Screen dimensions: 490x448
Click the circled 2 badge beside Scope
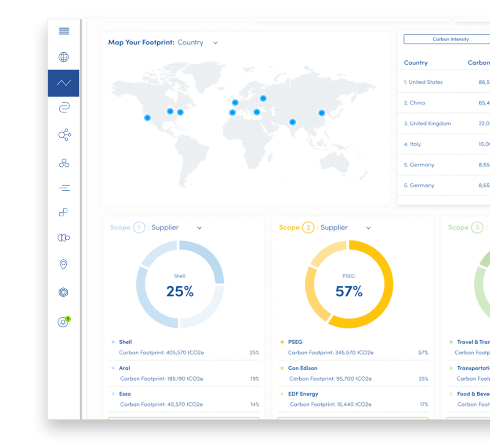(x=308, y=228)
